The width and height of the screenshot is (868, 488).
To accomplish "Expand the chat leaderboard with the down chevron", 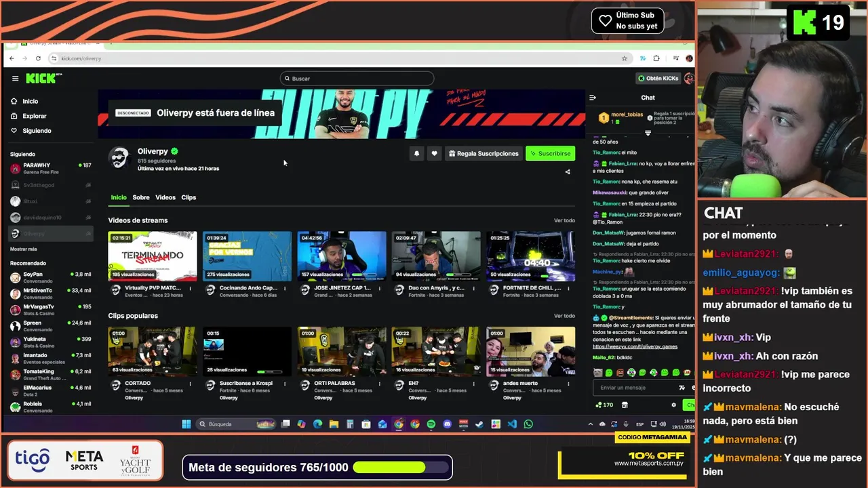I will [648, 133].
